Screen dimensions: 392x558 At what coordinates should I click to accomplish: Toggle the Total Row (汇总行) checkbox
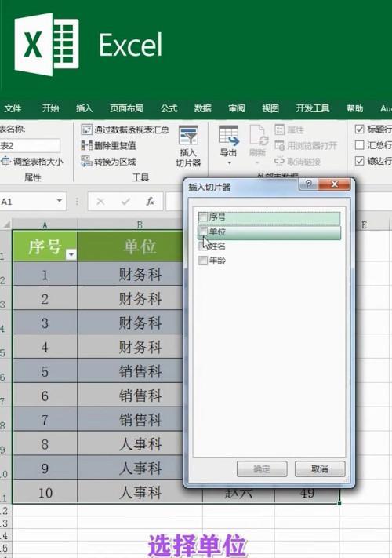click(x=359, y=145)
